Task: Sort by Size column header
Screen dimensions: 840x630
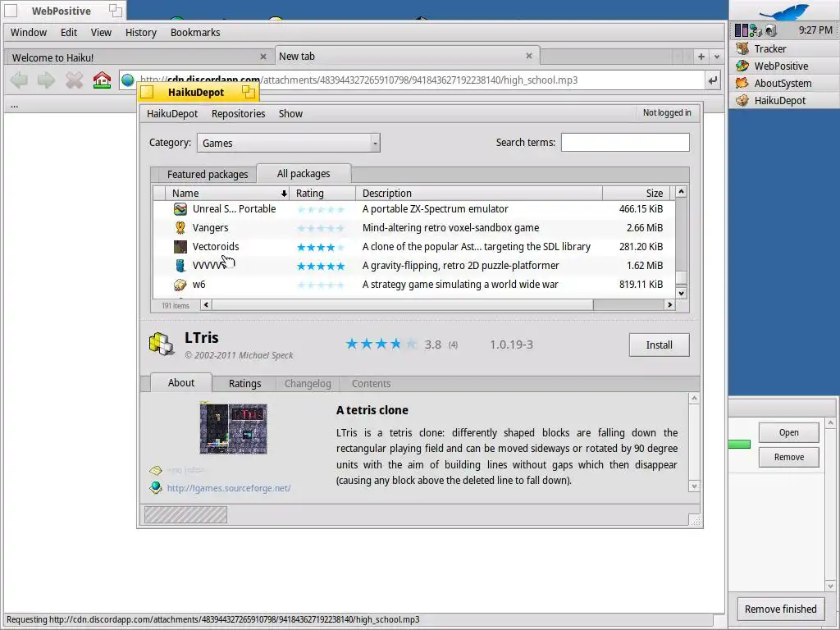Action: (636, 193)
